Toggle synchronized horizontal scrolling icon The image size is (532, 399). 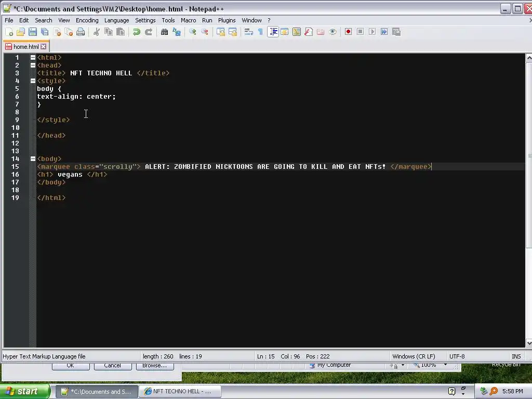pyautogui.click(x=233, y=32)
